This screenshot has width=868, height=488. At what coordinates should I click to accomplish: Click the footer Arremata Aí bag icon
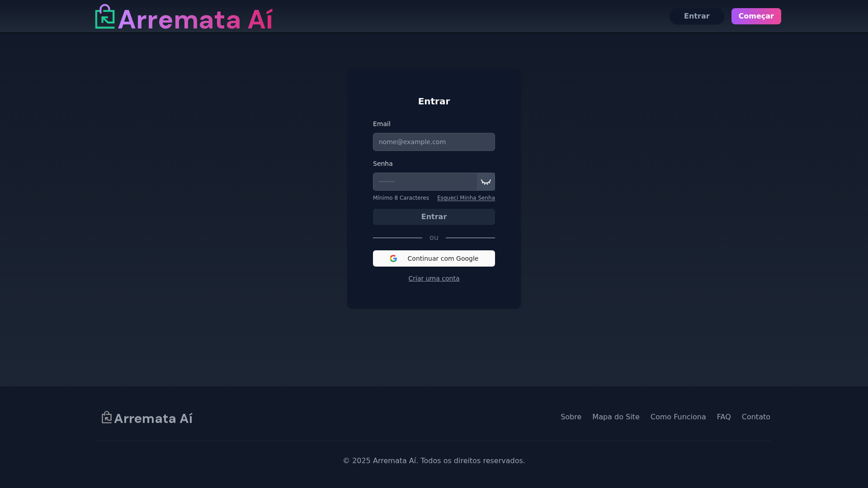[107, 417]
